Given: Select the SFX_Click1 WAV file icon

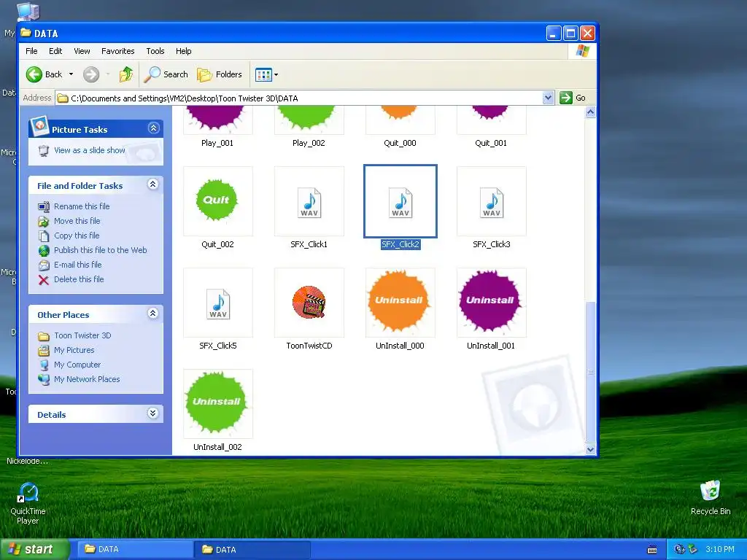Looking at the screenshot, I should click(x=309, y=201).
